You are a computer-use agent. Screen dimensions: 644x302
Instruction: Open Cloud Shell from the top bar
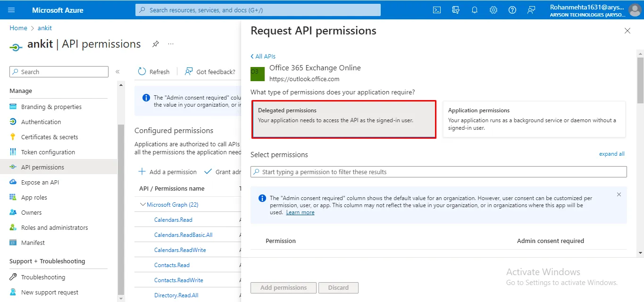click(x=437, y=10)
